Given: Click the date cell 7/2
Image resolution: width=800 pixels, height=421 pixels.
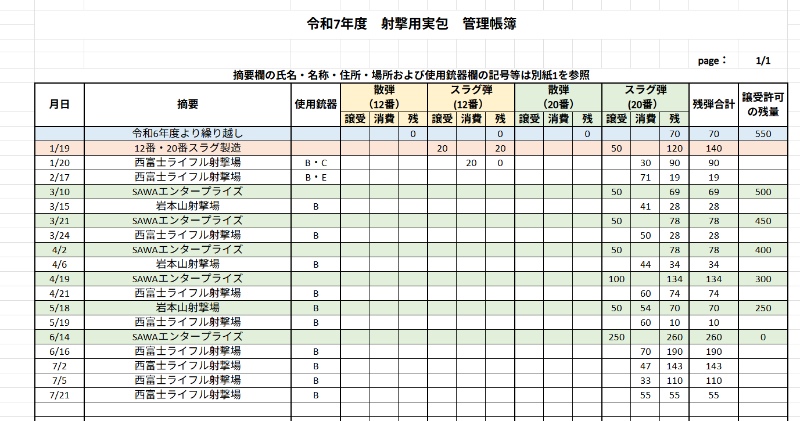Looking at the screenshot, I should (60, 366).
